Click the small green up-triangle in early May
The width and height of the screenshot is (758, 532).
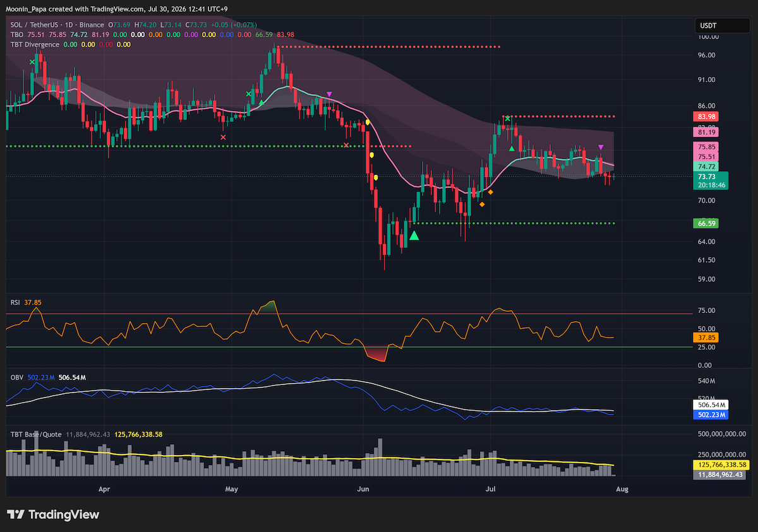[x=261, y=102]
